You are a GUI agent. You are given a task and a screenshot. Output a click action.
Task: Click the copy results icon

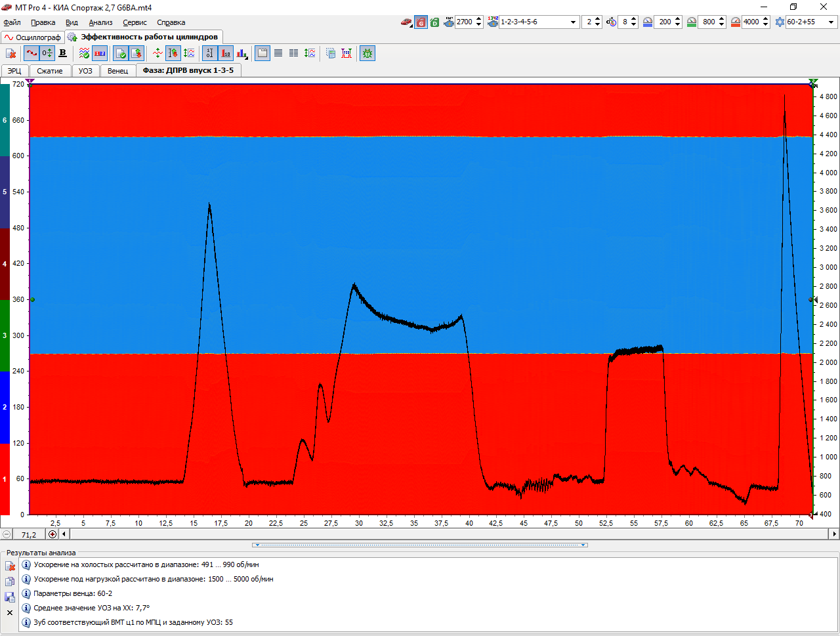(x=10, y=582)
